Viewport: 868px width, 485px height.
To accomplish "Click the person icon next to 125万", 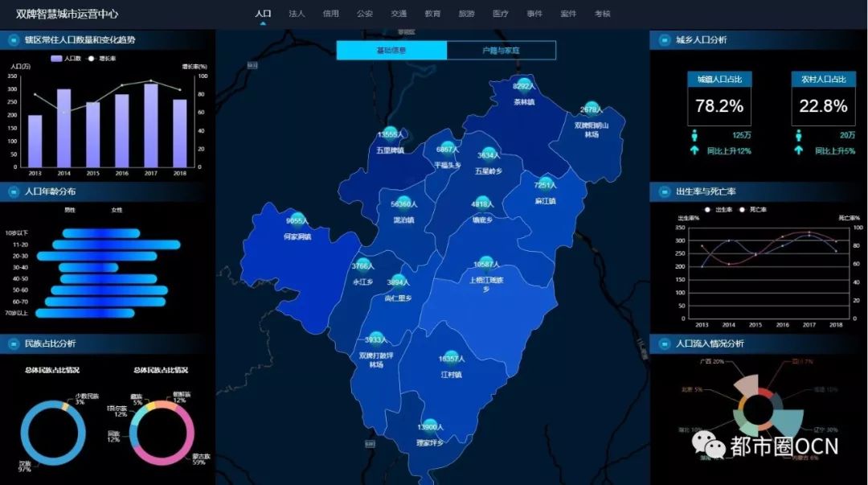I will pyautogui.click(x=694, y=135).
